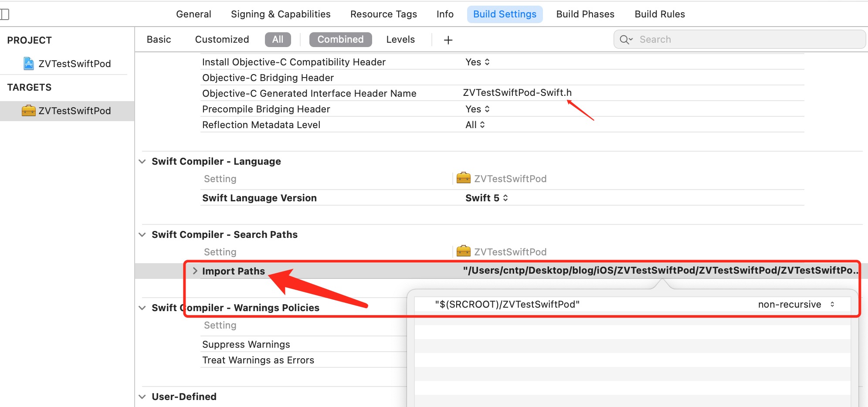Click toolbox icon in Search Paths column header
Screen dimensions: 868x407
tap(463, 251)
